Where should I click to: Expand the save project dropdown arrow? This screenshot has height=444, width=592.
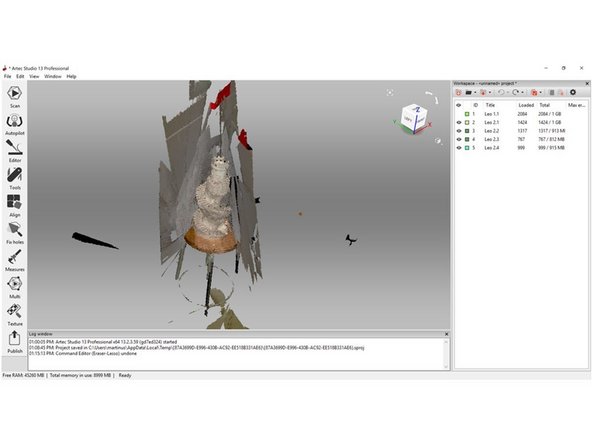[490, 92]
